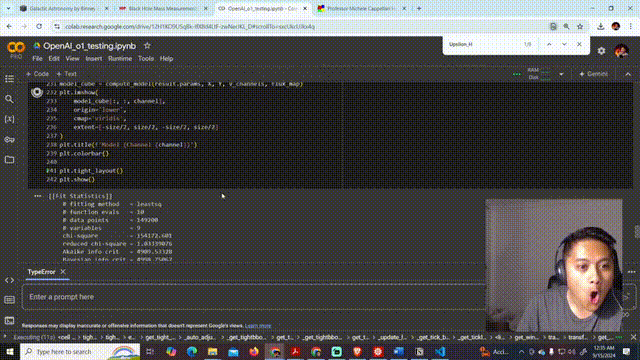Open the Tools menu
The width and height of the screenshot is (640, 360).
coord(146,59)
